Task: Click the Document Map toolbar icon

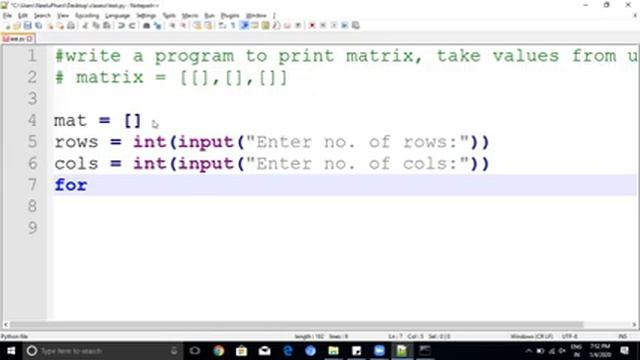Action: click(x=265, y=25)
